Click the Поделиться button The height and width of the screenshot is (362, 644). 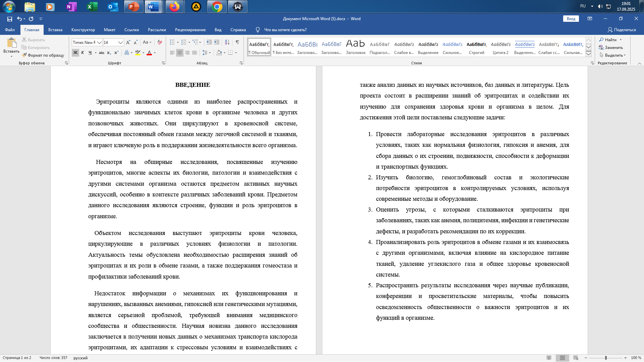tap(622, 30)
